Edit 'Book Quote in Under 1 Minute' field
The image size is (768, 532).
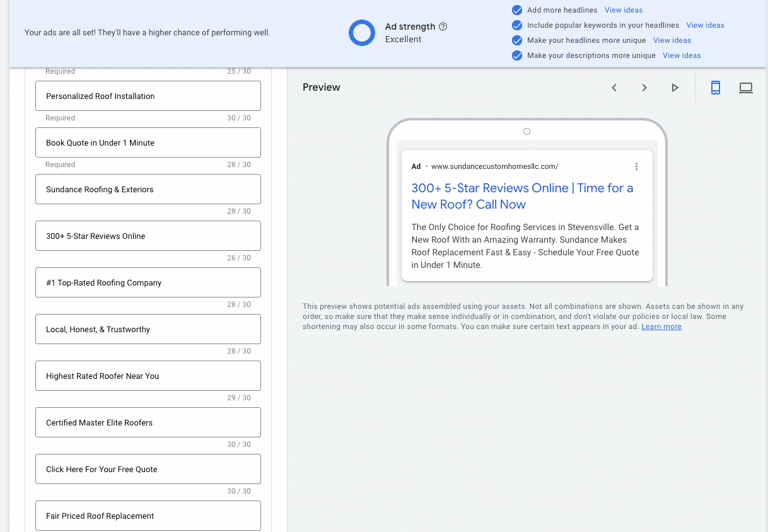point(148,142)
